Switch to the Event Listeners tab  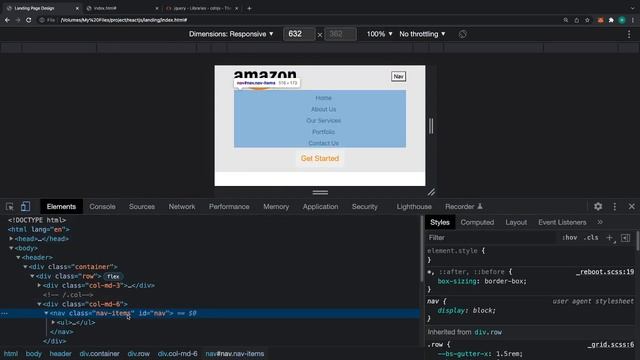pyautogui.click(x=562, y=222)
